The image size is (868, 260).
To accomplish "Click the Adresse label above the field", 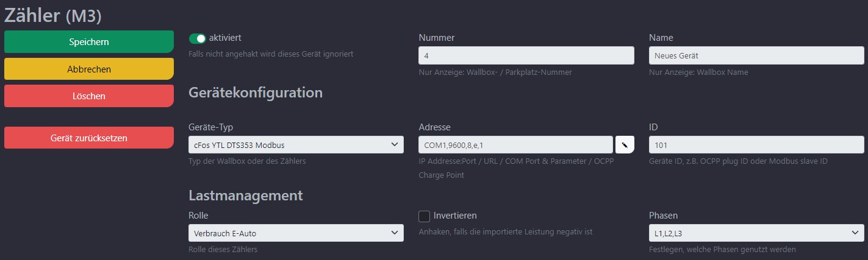I will pos(434,127).
